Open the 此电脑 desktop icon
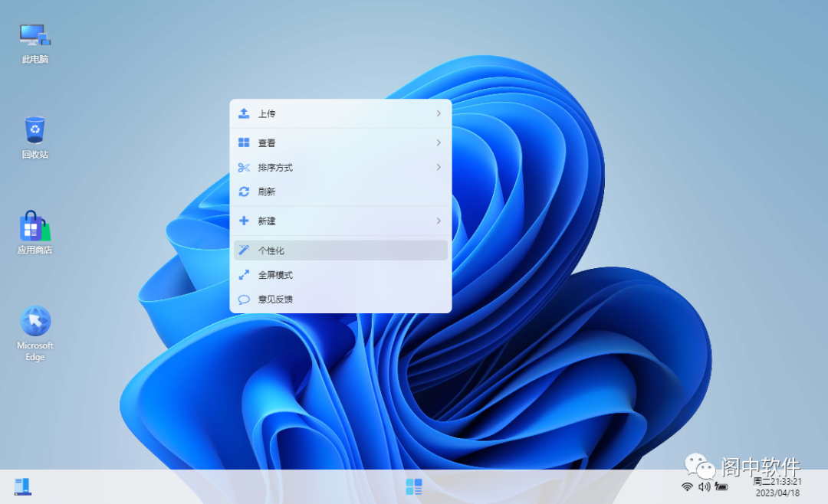Viewport: 828px width, 504px height. (x=34, y=43)
